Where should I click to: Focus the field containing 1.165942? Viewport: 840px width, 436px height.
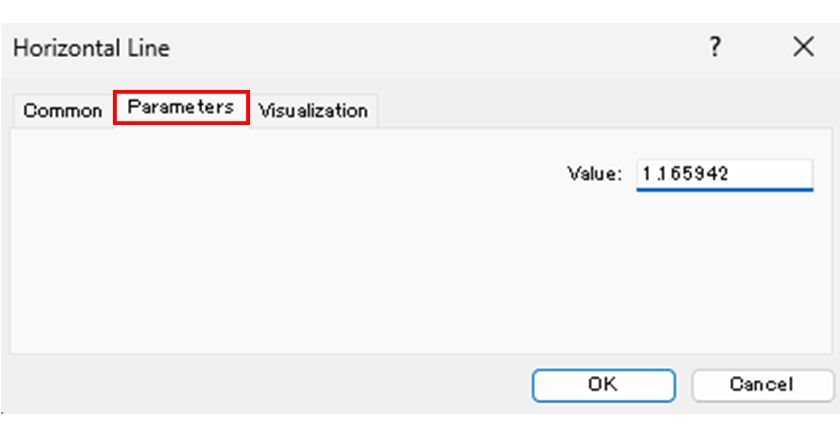tap(724, 173)
